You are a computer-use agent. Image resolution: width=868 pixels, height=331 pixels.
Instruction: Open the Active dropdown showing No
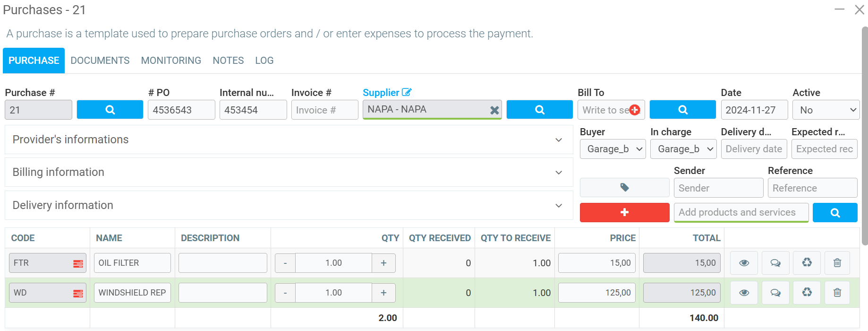click(825, 110)
